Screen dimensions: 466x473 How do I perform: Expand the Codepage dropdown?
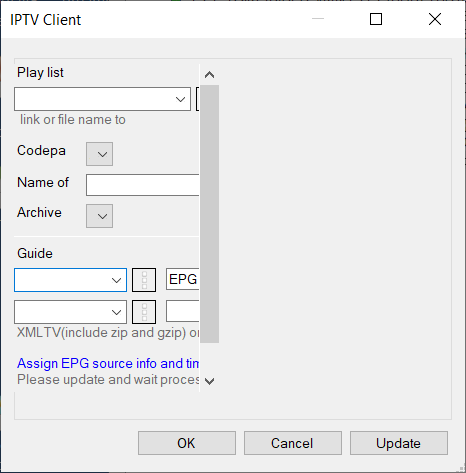pos(99,154)
